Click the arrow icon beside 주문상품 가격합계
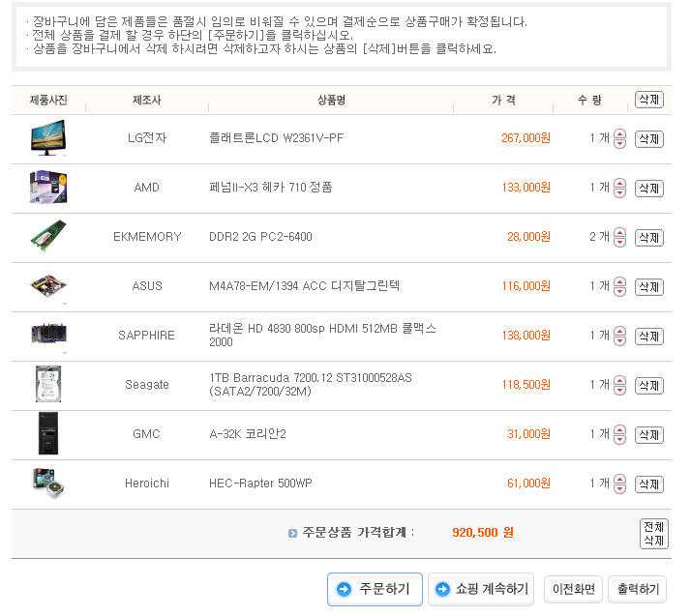This screenshot has height=616, width=691. (x=292, y=533)
